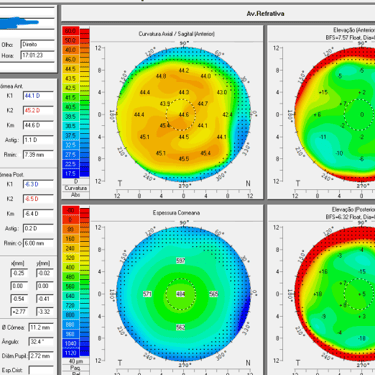
Task: Click the 40 µm pachymetry step button
Action: point(76,361)
